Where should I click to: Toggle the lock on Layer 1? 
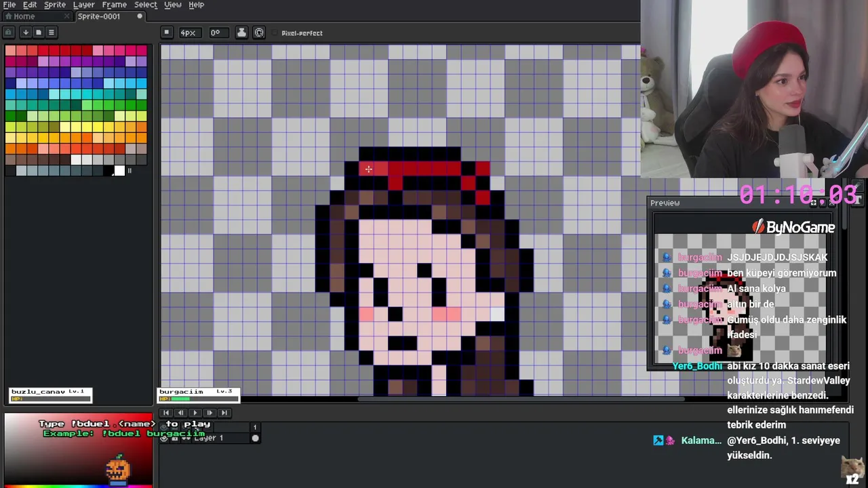point(174,438)
